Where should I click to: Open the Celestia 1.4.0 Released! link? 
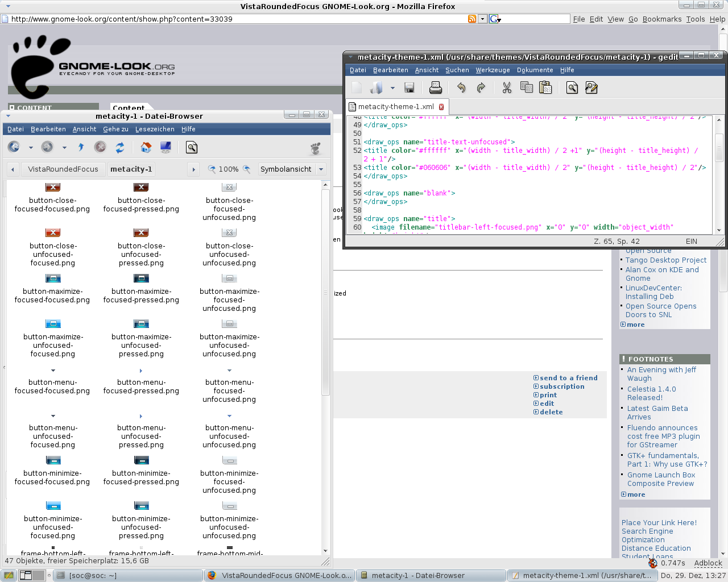(x=652, y=393)
